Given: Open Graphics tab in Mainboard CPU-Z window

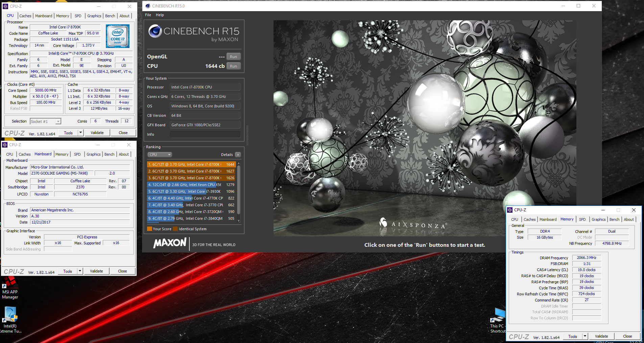Looking at the screenshot, I should (94, 154).
